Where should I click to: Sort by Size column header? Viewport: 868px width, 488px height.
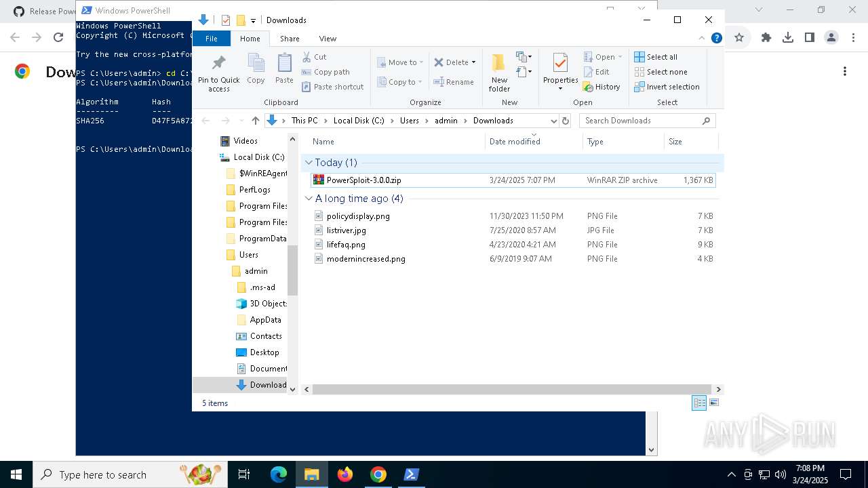tap(690, 142)
